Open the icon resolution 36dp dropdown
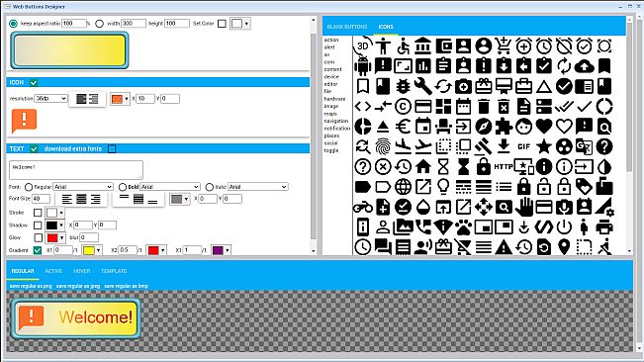The image size is (644, 362). 50,99
